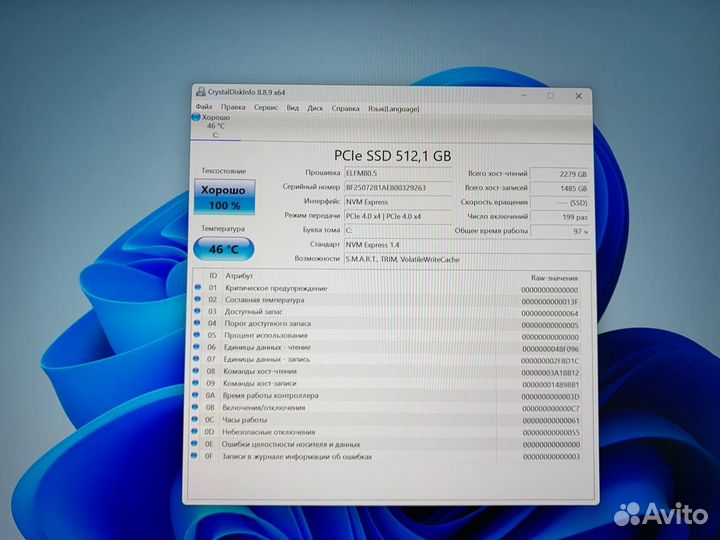Viewport: 720px width, 540px height.
Task: Open the Язык(Language) menu
Action: pyautogui.click(x=394, y=109)
